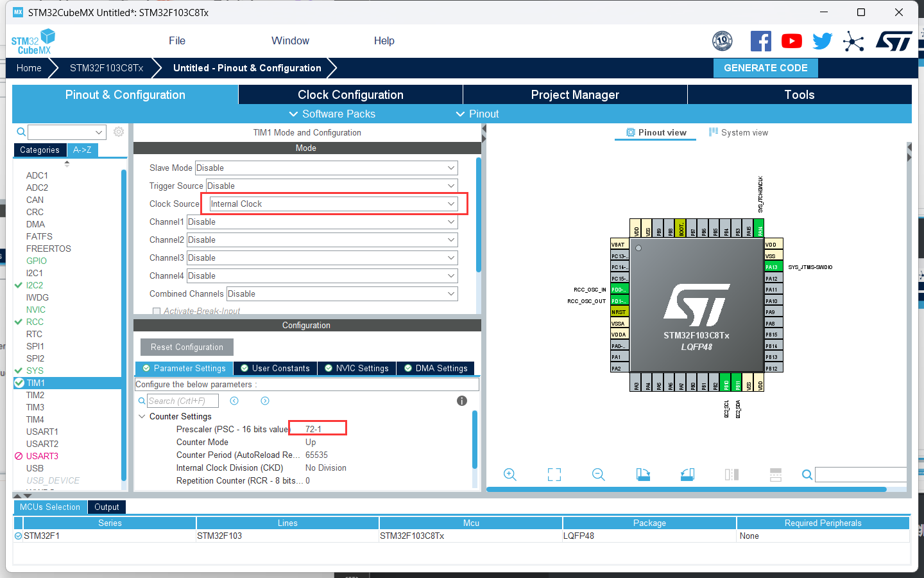924x578 pixels.
Task: Select the NRST pin on chip
Action: (x=619, y=312)
